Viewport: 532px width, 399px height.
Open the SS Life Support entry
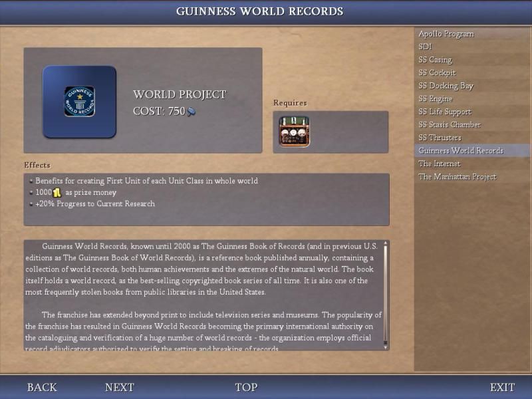[472, 112]
